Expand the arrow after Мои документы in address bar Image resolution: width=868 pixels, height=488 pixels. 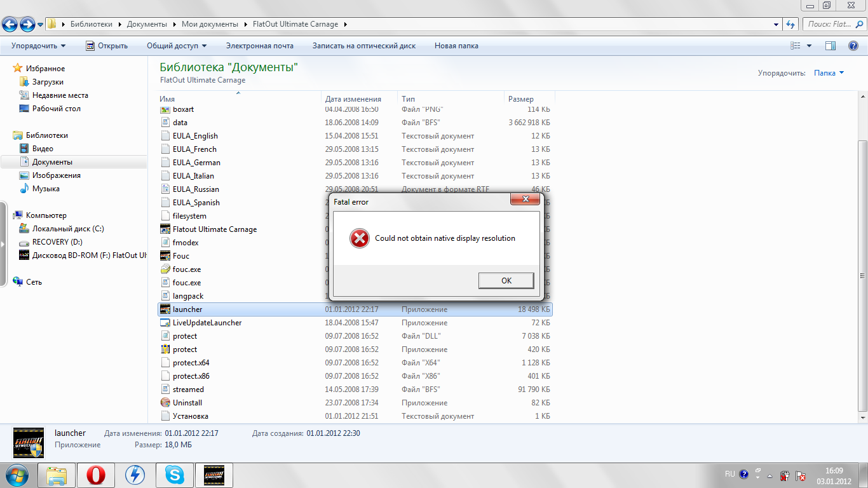[245, 24]
